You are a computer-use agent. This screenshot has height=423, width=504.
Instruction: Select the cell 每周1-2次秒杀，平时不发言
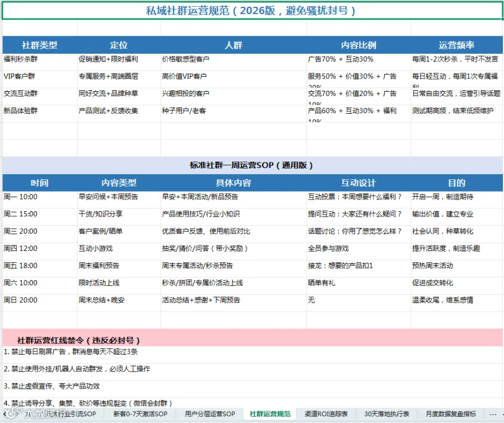tap(457, 62)
